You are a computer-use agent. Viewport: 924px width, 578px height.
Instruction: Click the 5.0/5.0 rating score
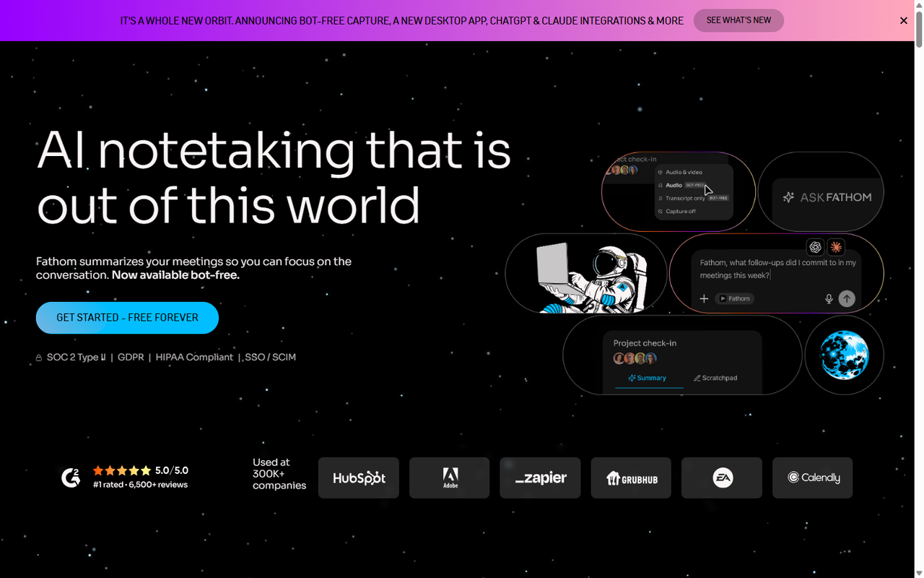[172, 470]
